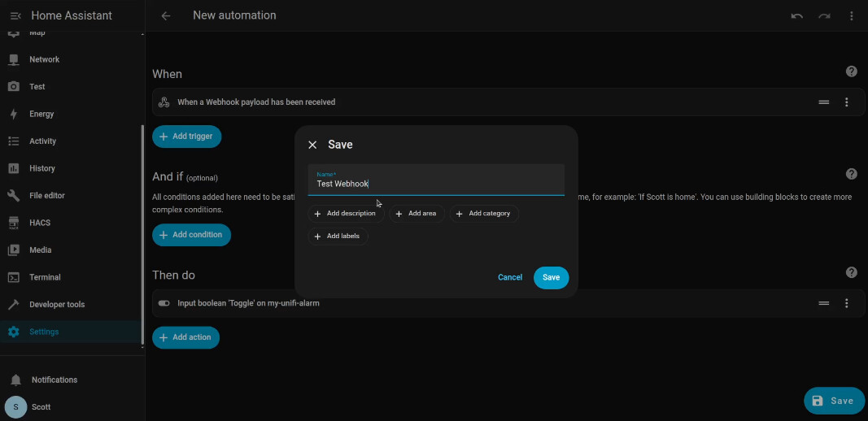The width and height of the screenshot is (868, 421).
Task: Click Add description chip
Action: [x=345, y=214]
